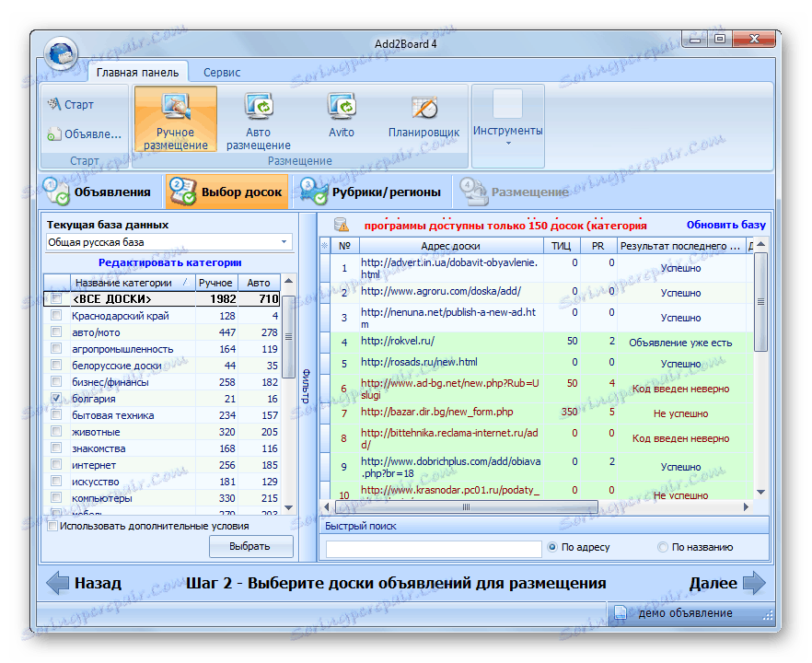Click the Назад back arrow
812x663 pixels.
coord(57,583)
